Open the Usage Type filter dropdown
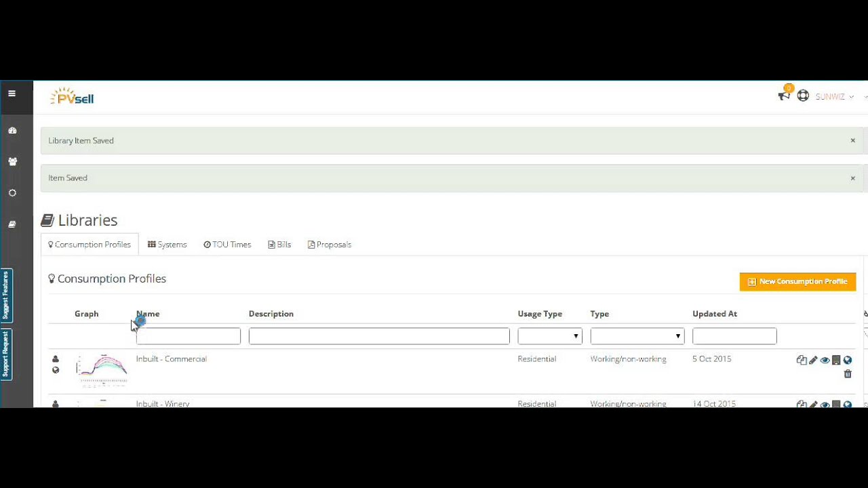868x488 pixels. pos(550,336)
